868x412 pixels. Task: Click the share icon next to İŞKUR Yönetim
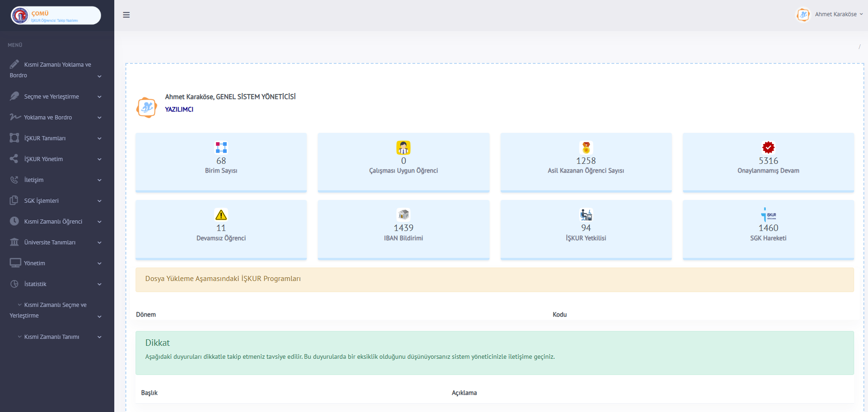click(14, 159)
